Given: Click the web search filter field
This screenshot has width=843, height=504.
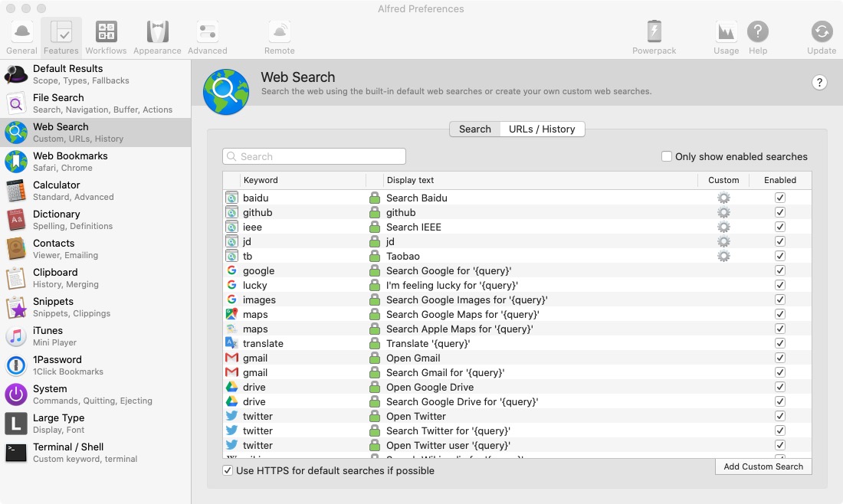Looking at the screenshot, I should coord(314,156).
